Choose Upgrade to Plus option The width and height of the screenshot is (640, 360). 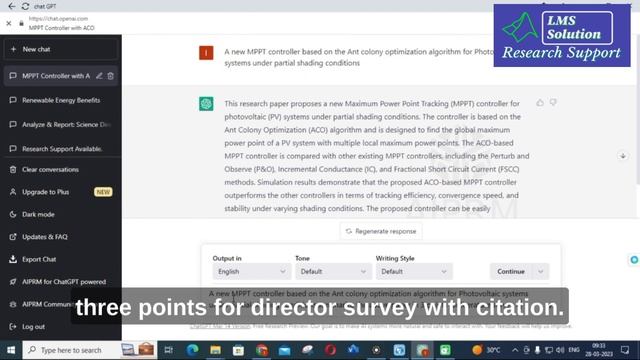[x=61, y=192]
